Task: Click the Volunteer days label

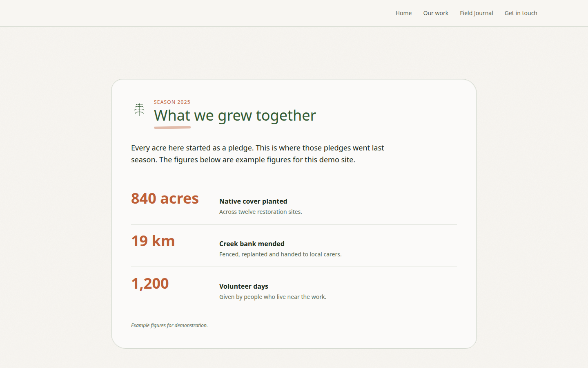Action: click(244, 286)
